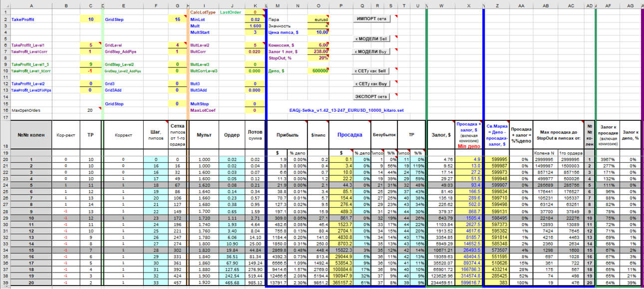Click the к СЕТу как Sell button
The width and height of the screenshot is (644, 289).
[x=370, y=71]
